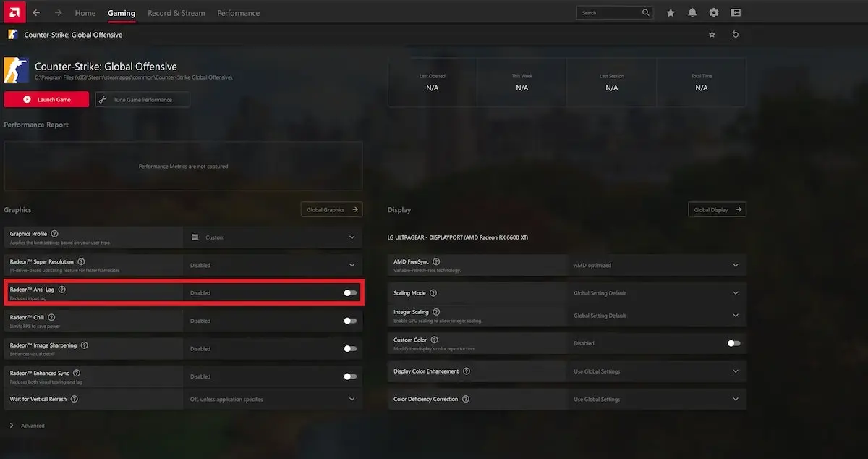Open help for Custom Color

[x=434, y=340]
